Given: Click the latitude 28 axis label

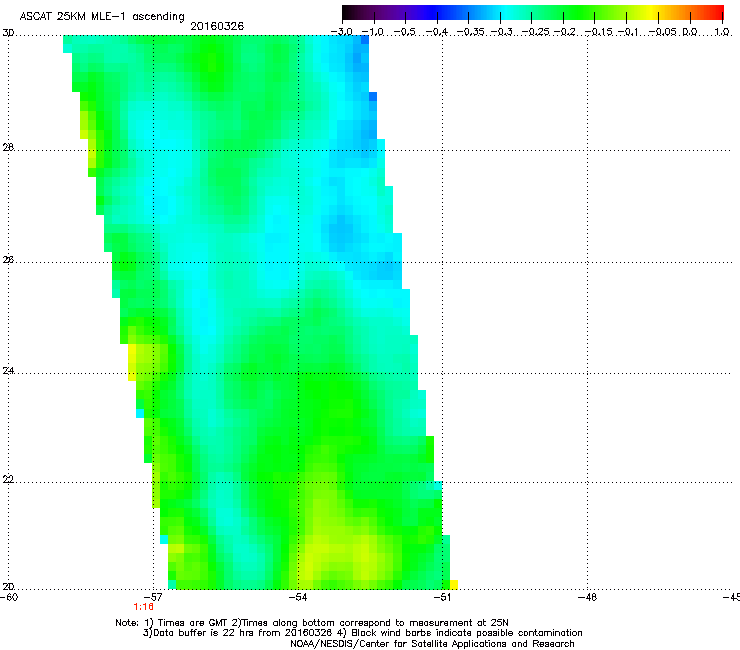Looking at the screenshot, I should click(8, 147).
